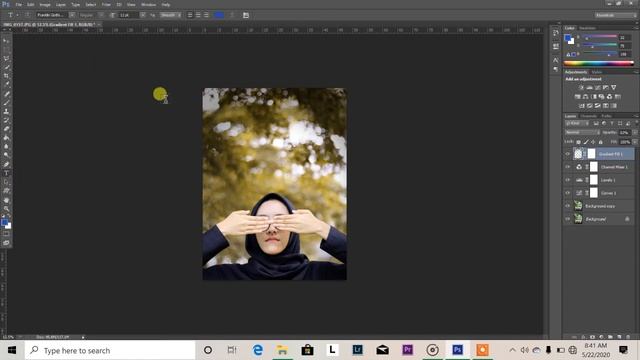Select the Crop tool
The image size is (640, 360).
click(x=6, y=76)
